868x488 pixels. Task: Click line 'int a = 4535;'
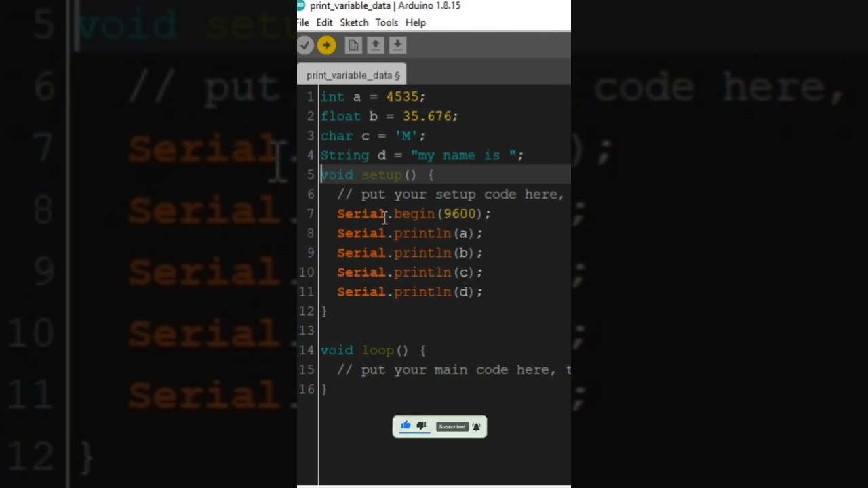click(x=373, y=97)
